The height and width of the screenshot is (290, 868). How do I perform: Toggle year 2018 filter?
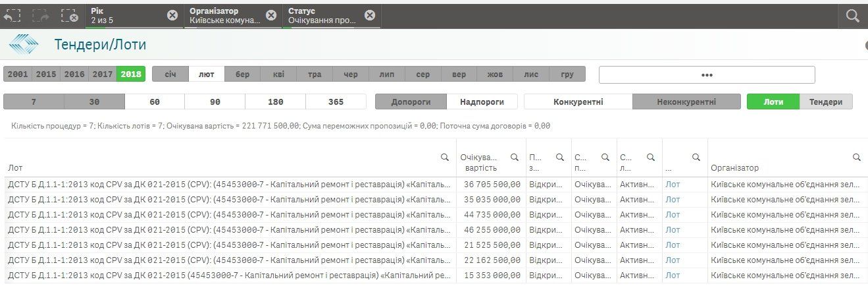click(131, 74)
